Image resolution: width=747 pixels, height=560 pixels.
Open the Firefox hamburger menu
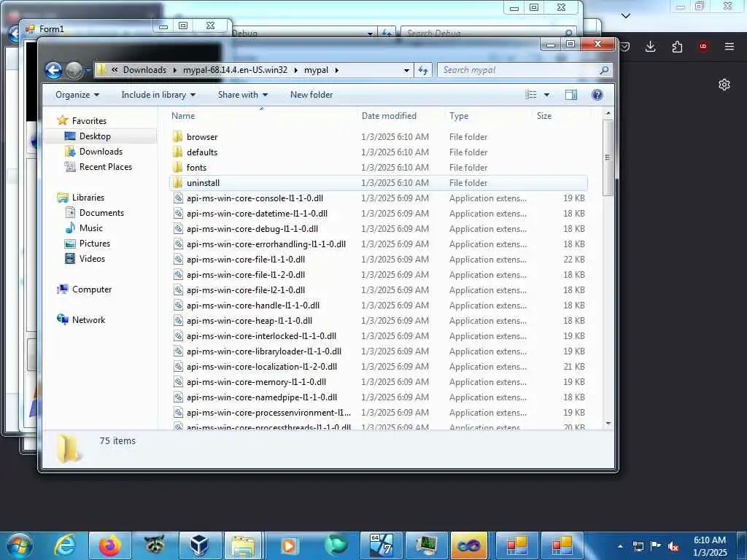coord(729,47)
